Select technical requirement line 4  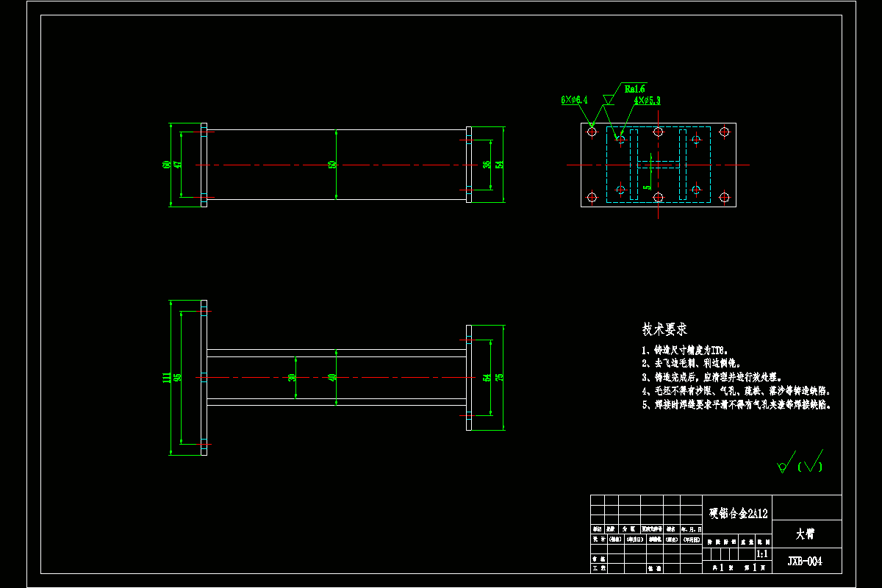click(736, 391)
